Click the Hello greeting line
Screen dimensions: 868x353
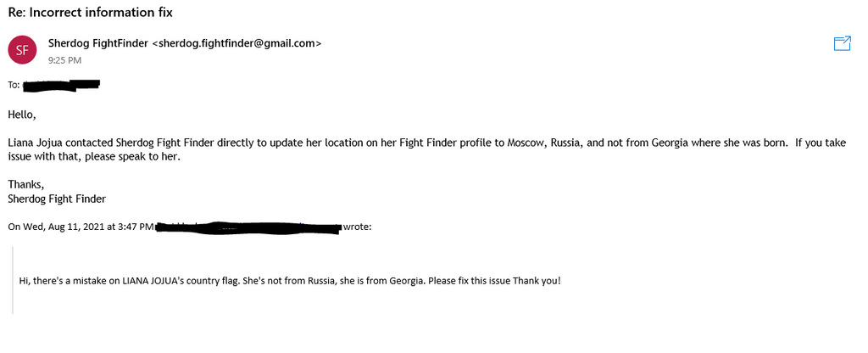(x=22, y=115)
